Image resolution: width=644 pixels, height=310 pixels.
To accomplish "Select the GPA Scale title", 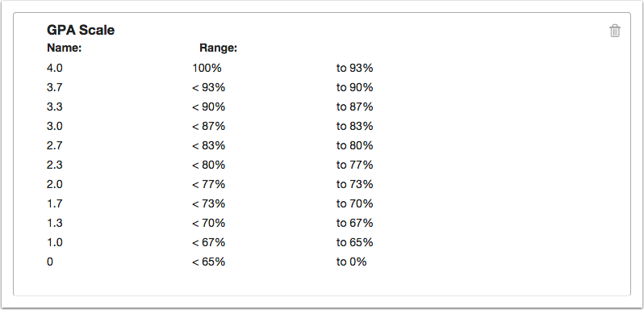I will pos(81,30).
